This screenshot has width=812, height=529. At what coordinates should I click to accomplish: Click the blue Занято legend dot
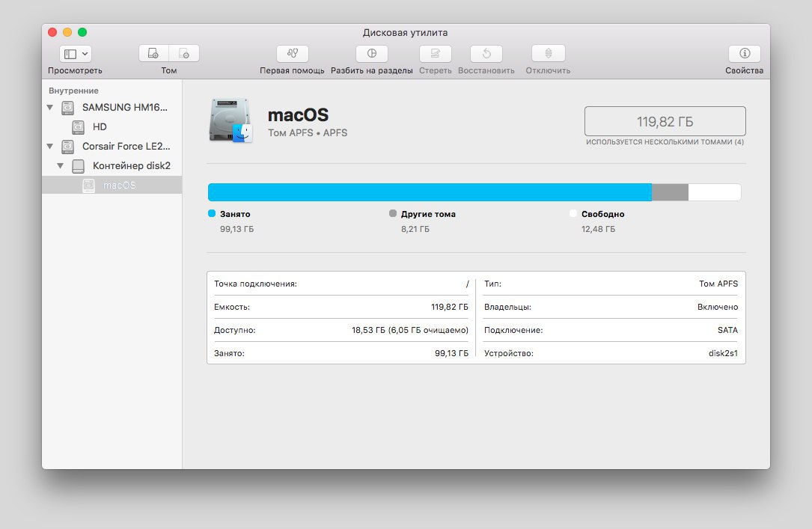[211, 213]
